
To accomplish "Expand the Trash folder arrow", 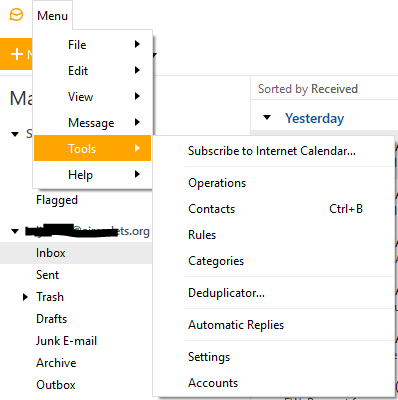I will pos(25,297).
